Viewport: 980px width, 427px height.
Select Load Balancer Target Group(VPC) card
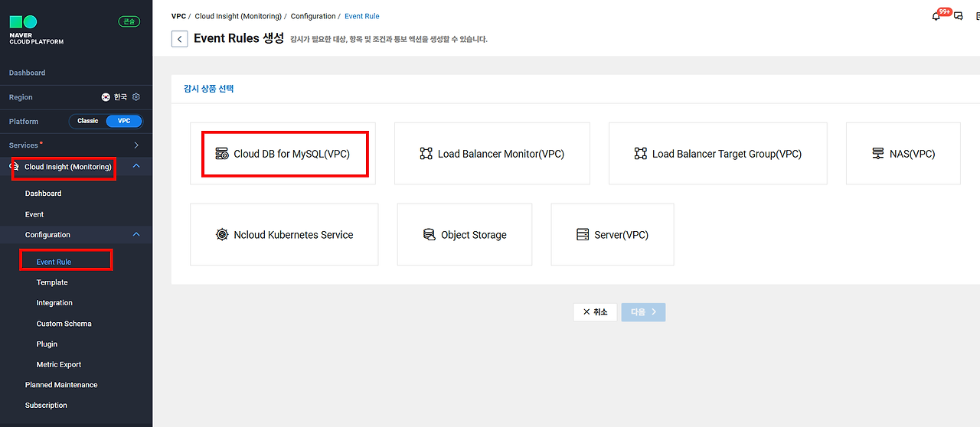coord(718,154)
